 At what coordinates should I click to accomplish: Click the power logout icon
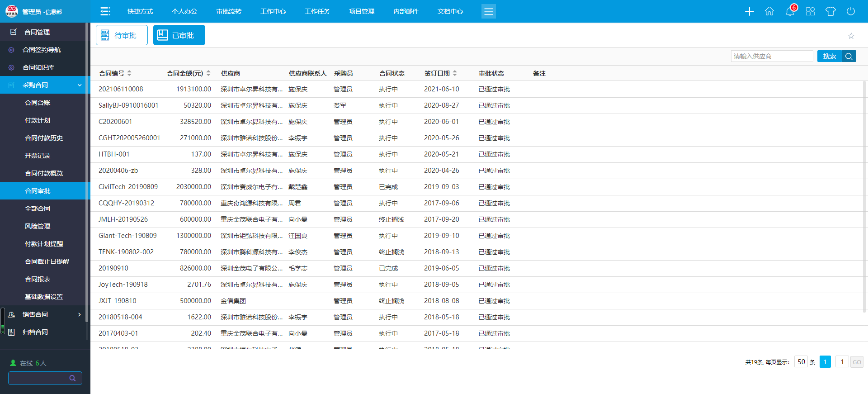tap(851, 11)
